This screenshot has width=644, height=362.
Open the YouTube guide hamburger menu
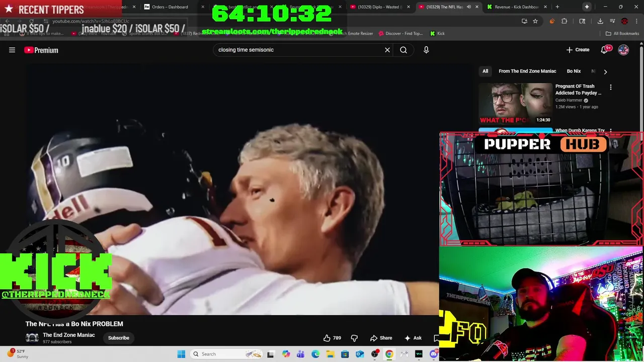[12, 50]
